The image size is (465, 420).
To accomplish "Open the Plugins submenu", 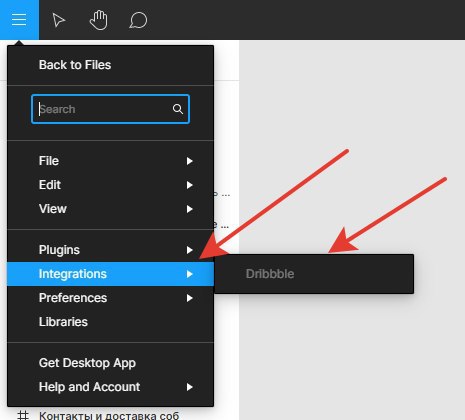I will (x=110, y=250).
